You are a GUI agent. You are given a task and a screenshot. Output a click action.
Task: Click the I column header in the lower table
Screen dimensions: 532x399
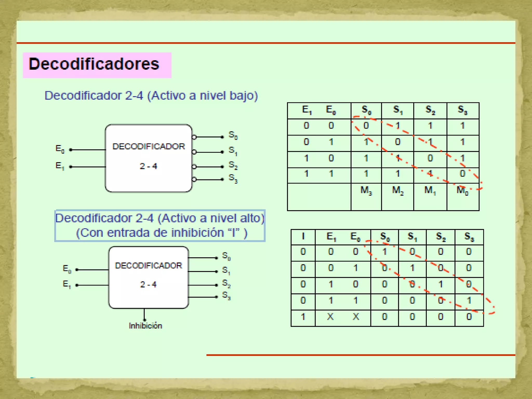click(303, 237)
